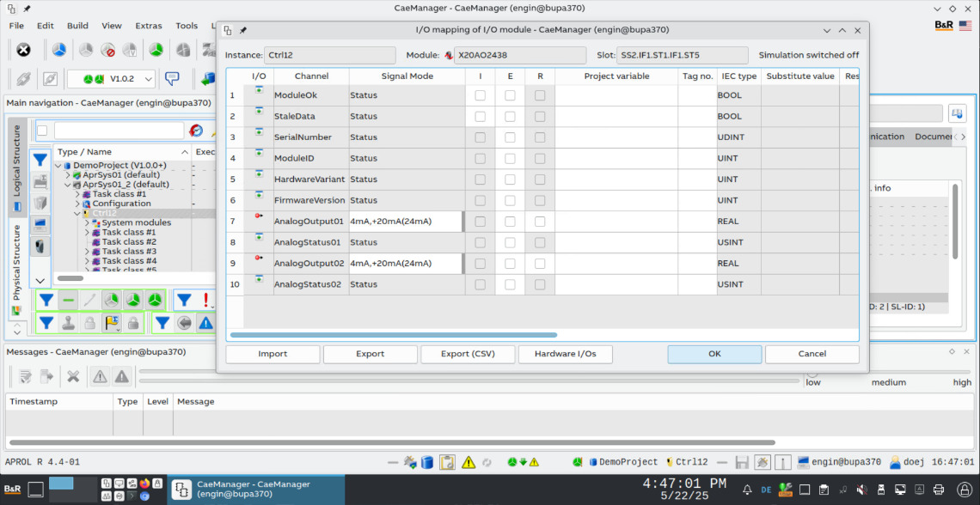
Task: Tick the R checkbox for AnalogOutput02
Action: [540, 264]
